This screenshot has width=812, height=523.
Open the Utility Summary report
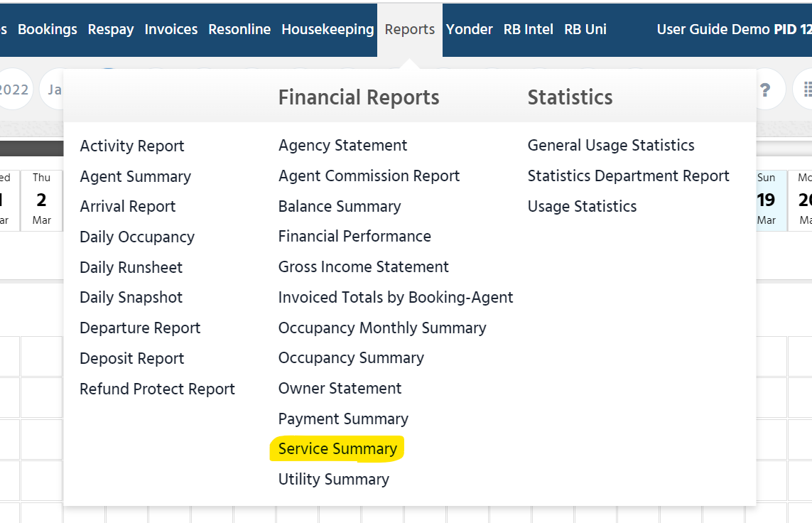coord(333,480)
